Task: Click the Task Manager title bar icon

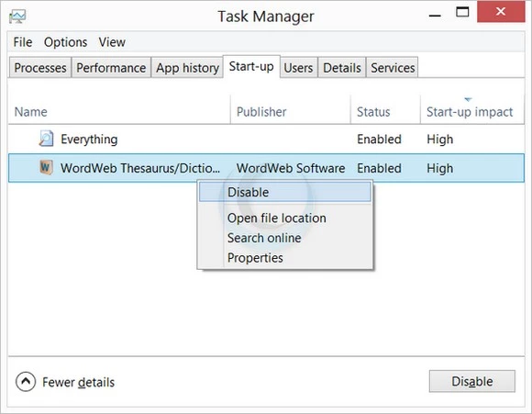Action: (x=17, y=17)
